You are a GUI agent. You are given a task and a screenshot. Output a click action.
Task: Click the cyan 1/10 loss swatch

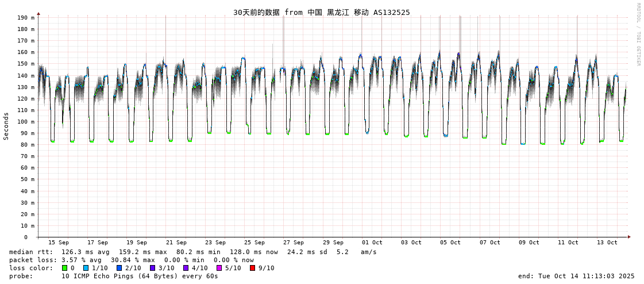pyautogui.click(x=86, y=268)
